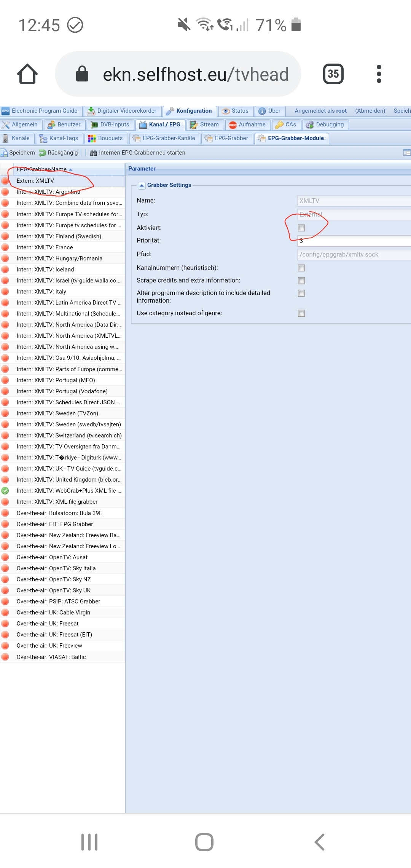Select Intern: XMLTV: Sweden (swedb/tvsajten) row
The width and height of the screenshot is (411, 868).
(x=62, y=424)
